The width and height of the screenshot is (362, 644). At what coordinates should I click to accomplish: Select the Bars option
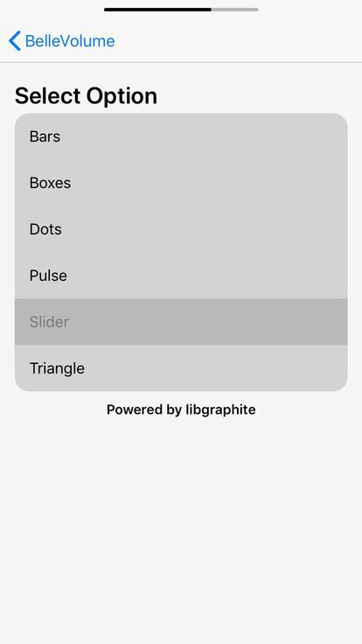coord(181,136)
